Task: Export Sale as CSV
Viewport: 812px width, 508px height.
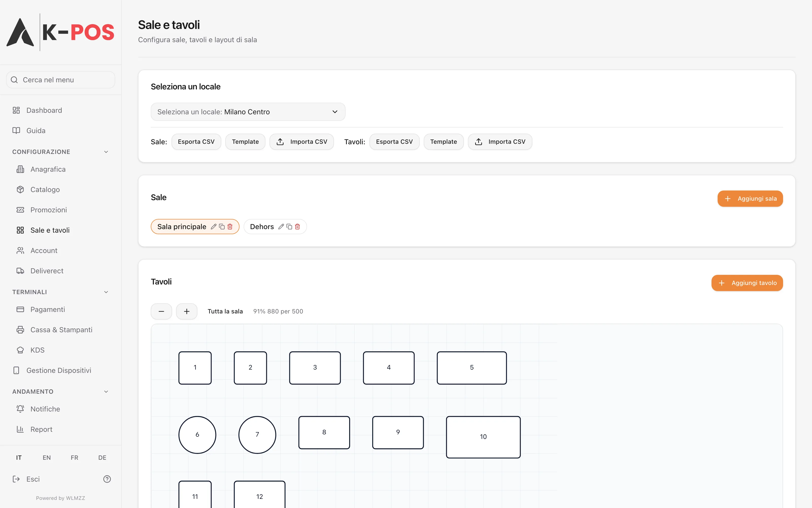Action: click(x=196, y=142)
